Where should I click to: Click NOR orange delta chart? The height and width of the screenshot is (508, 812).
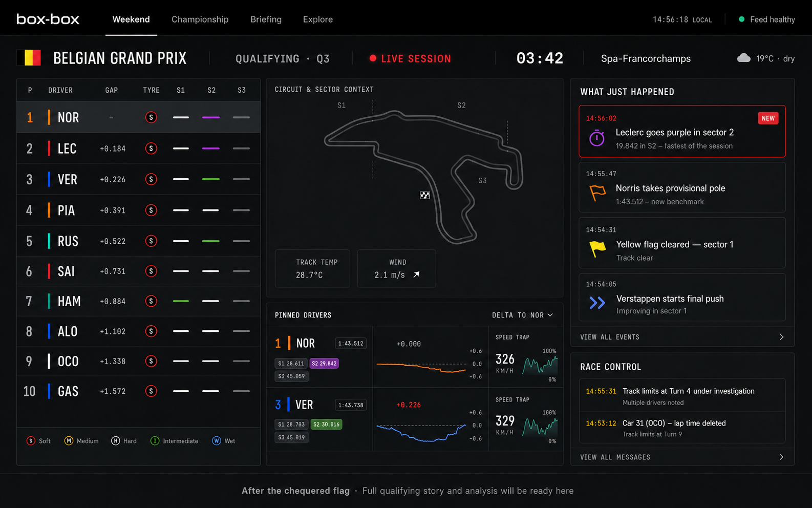pyautogui.click(x=421, y=367)
